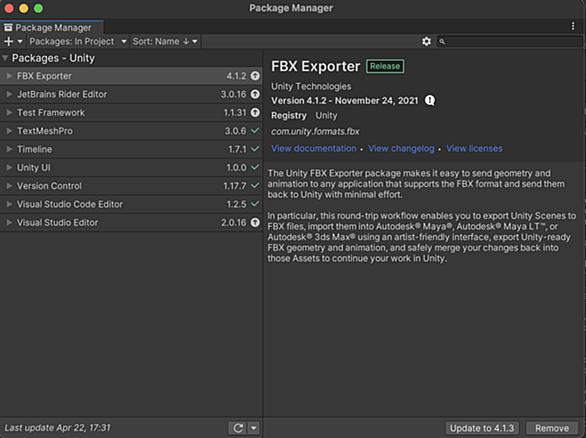Click the Unity Technologies author text

click(311, 86)
